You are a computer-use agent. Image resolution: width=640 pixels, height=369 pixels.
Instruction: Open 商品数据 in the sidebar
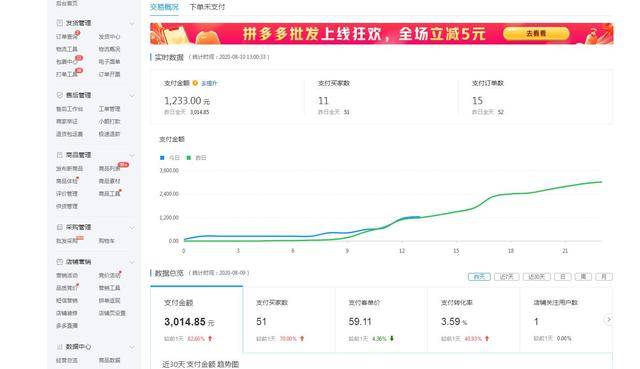click(109, 360)
